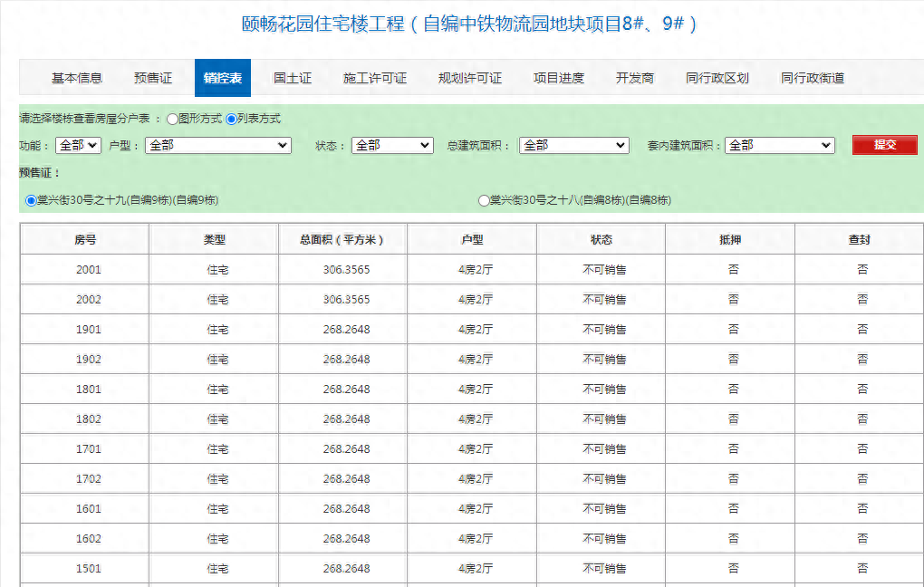This screenshot has height=587, width=924.
Task: Switch to the 施工许可证 tab
Action: tap(376, 78)
